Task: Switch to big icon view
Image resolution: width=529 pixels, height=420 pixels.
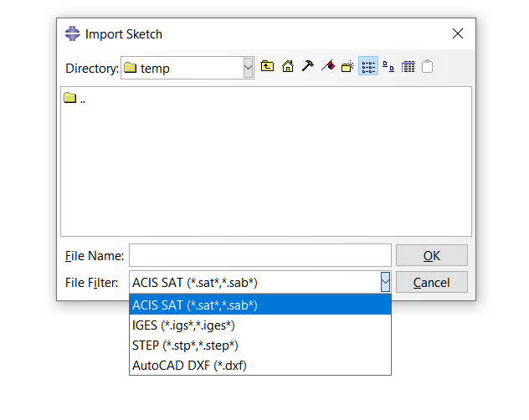Action: click(388, 66)
